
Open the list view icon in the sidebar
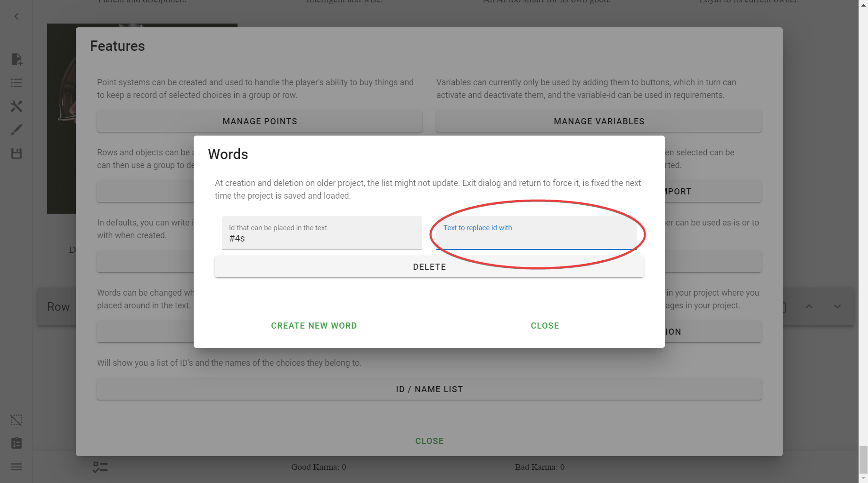(16, 82)
